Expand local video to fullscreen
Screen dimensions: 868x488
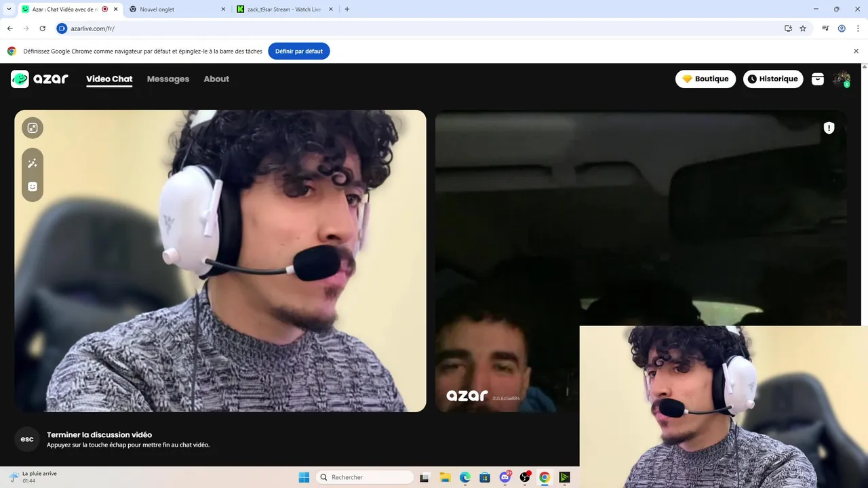point(33,127)
